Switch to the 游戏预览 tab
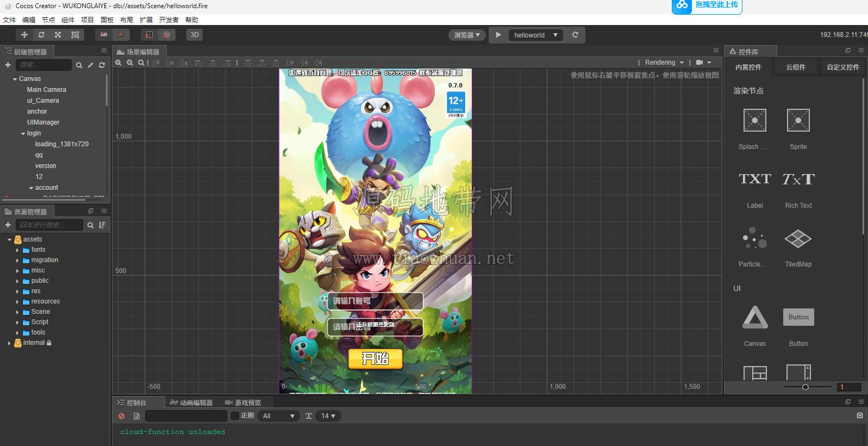This screenshot has width=868, height=446. 243,402
